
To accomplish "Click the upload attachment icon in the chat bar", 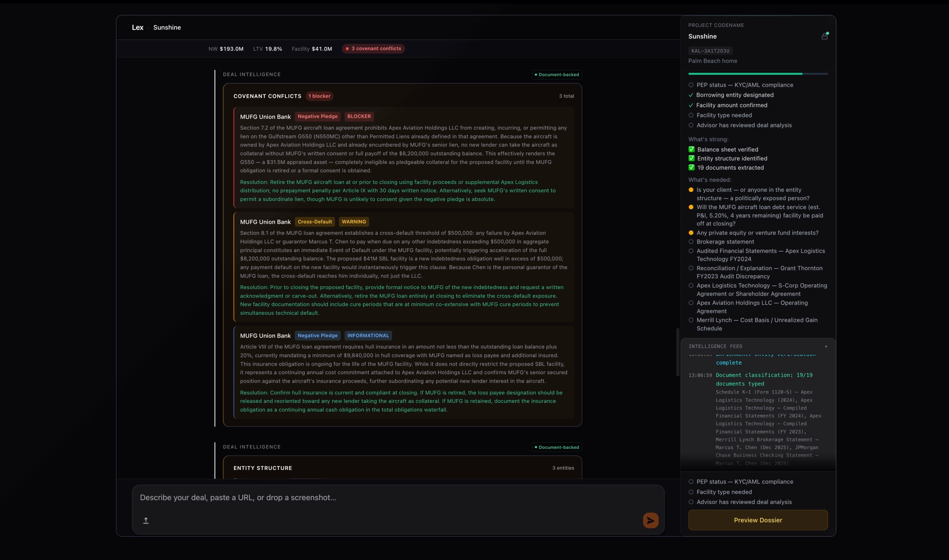I will [146, 520].
